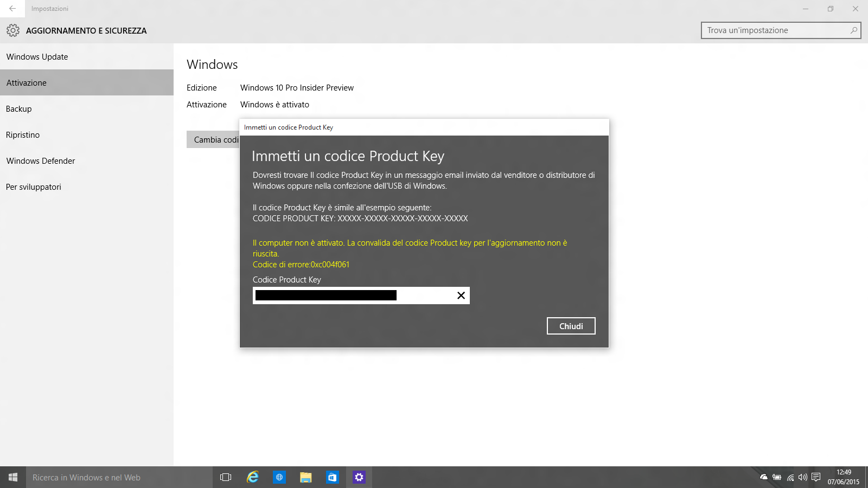The height and width of the screenshot is (488, 868).
Task: Clear the product key field with the X
Action: (x=461, y=296)
